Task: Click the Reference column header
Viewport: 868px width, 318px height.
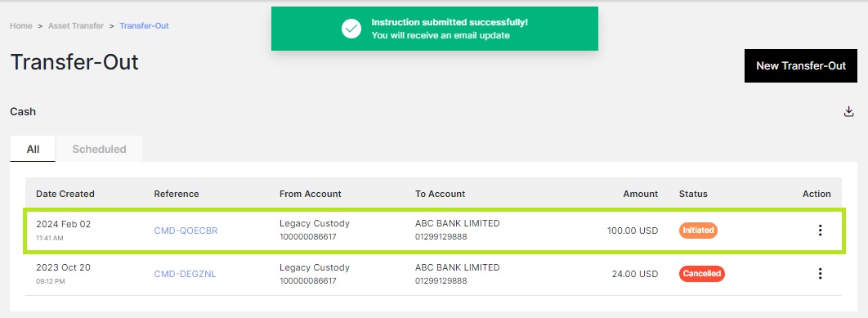Action: 176,194
